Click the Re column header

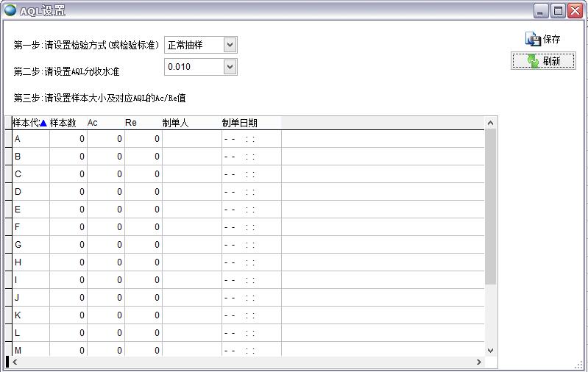[142, 123]
